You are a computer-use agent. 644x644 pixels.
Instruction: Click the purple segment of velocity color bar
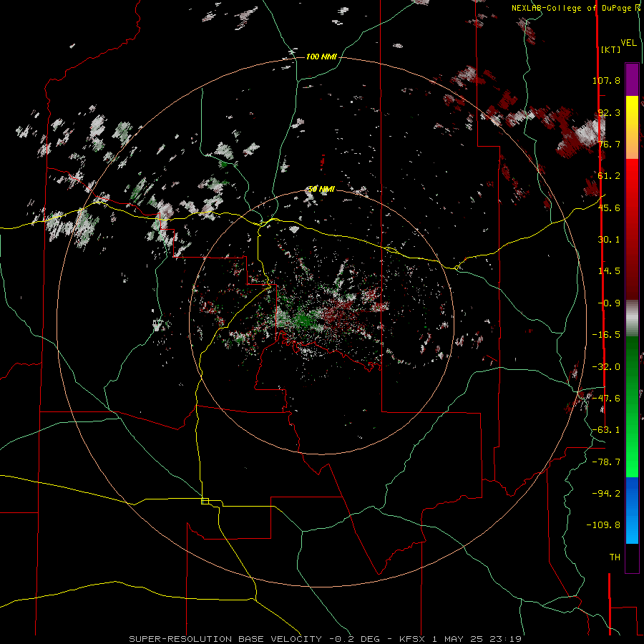(x=632, y=79)
